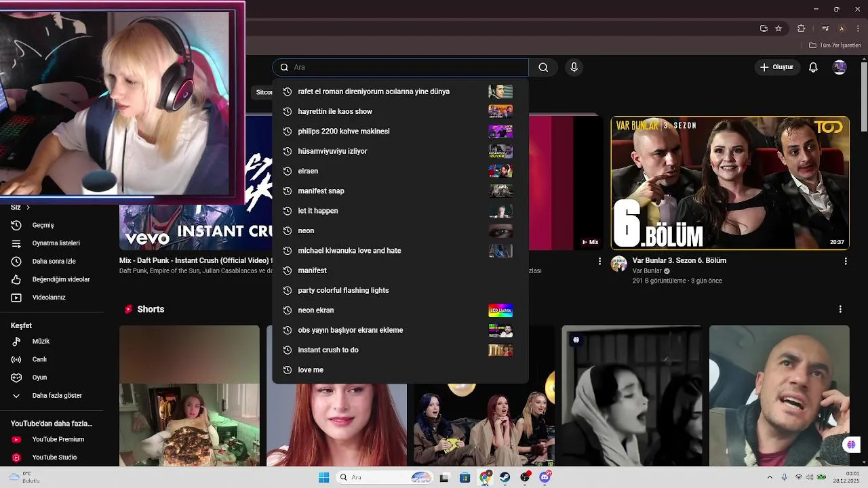Click the Oluştur create button
Screen dimensions: 868x488
[x=776, y=67]
